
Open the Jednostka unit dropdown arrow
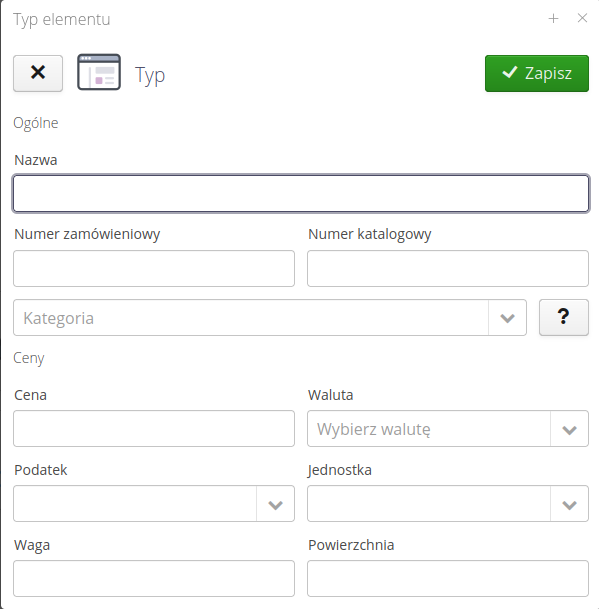point(569,504)
